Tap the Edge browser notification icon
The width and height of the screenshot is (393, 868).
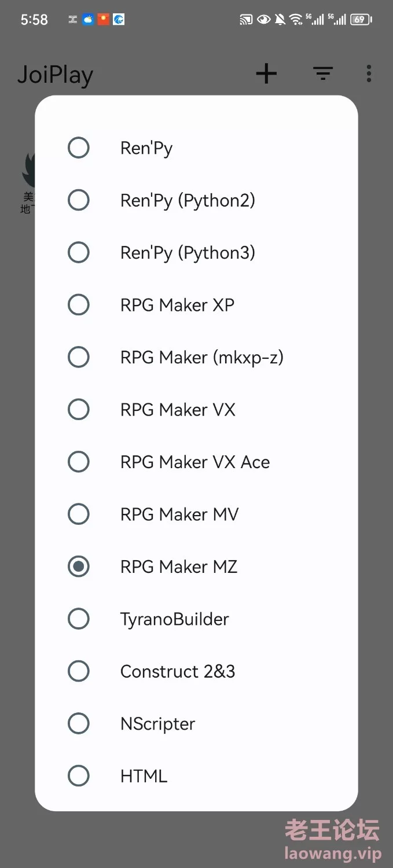click(119, 20)
